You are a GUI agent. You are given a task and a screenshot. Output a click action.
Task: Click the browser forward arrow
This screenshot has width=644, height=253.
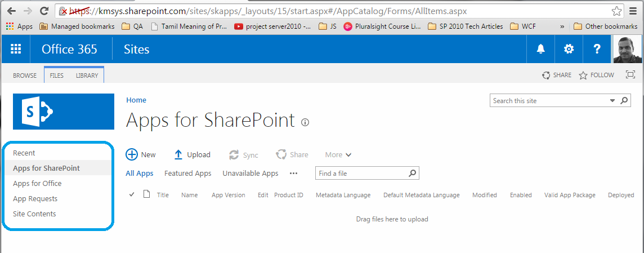28,11
